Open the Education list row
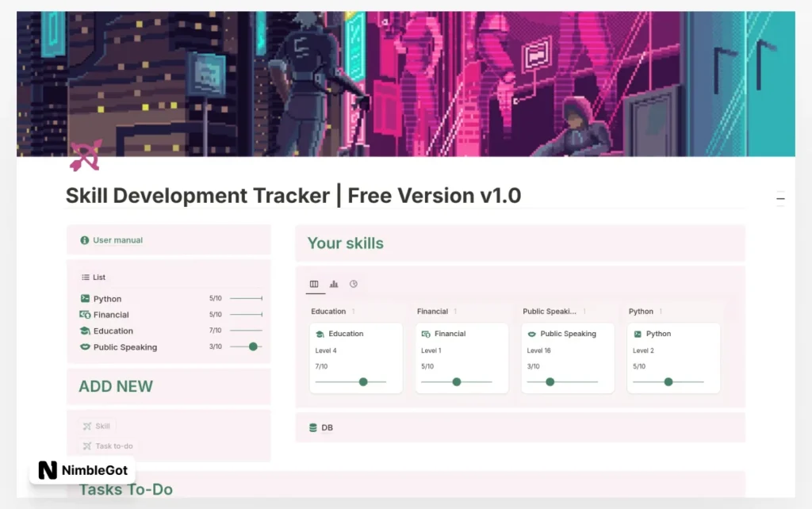Image resolution: width=812 pixels, height=509 pixels. click(171, 331)
